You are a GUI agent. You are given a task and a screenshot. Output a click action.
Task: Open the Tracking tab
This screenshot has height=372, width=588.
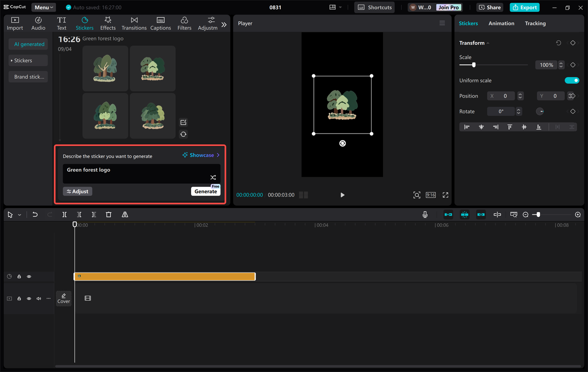[x=535, y=23]
